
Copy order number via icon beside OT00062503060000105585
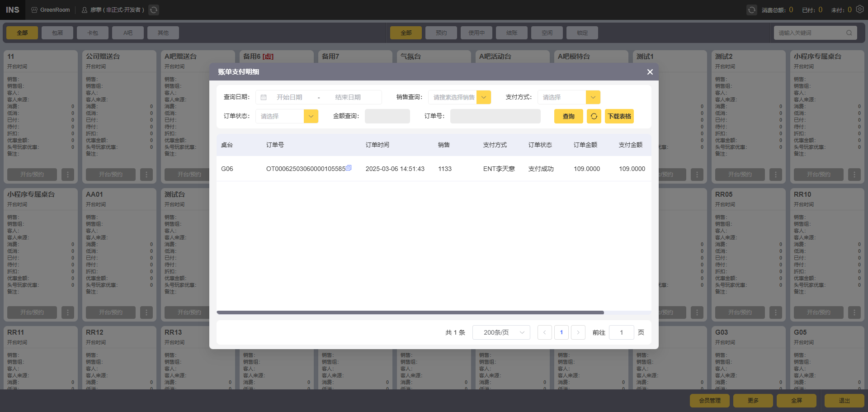(x=349, y=168)
